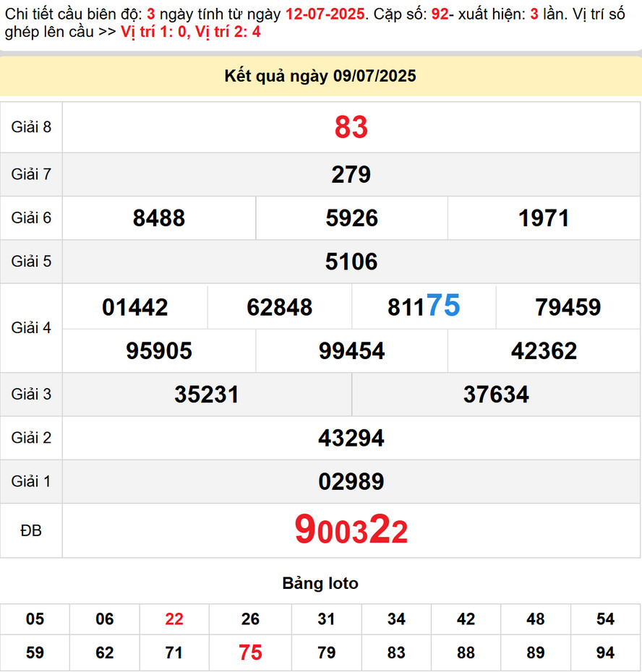Click Giải 3 number 37634

coord(496,395)
